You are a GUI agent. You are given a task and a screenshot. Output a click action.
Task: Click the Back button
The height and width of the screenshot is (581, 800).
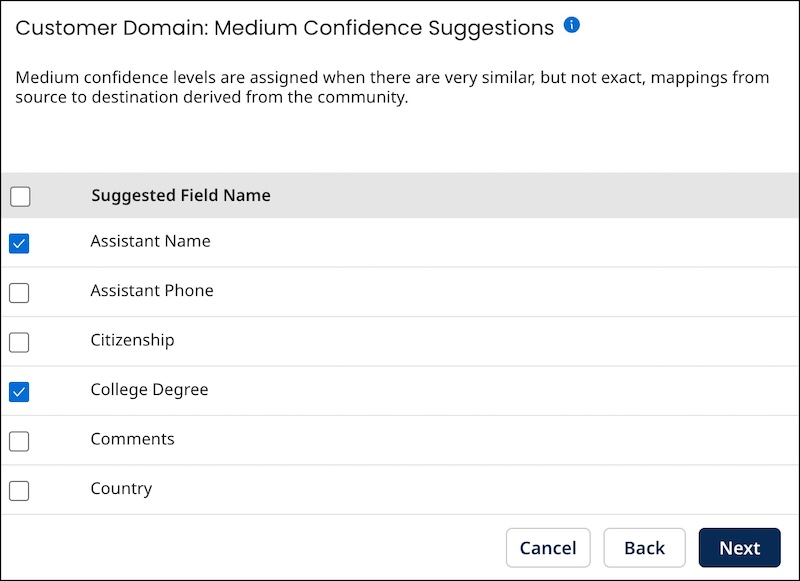click(644, 548)
